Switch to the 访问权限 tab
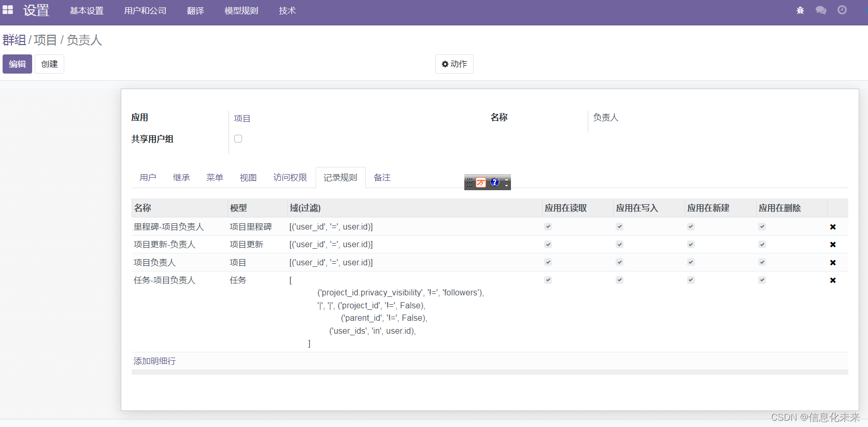 pos(290,178)
